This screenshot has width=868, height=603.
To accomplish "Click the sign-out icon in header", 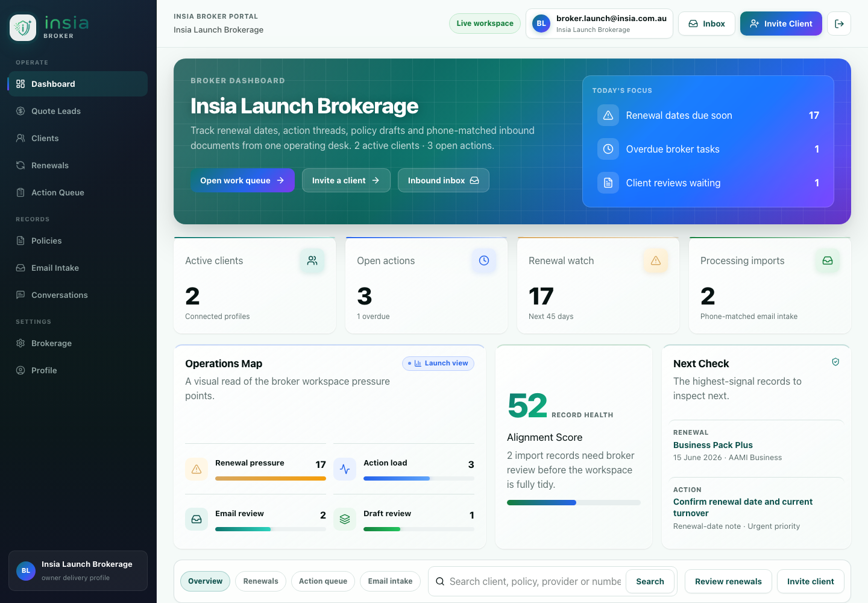I will point(839,24).
